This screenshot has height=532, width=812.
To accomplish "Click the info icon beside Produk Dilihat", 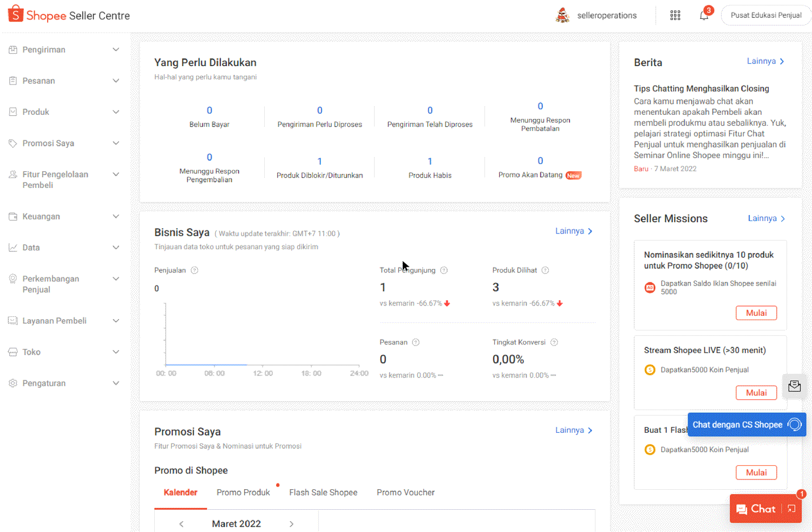I will click(x=545, y=270).
